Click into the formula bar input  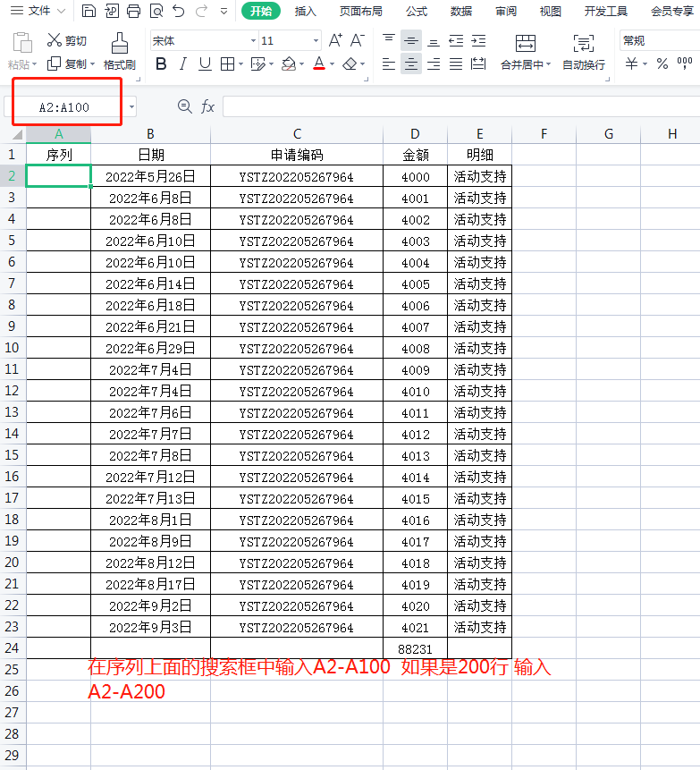[x=461, y=106]
